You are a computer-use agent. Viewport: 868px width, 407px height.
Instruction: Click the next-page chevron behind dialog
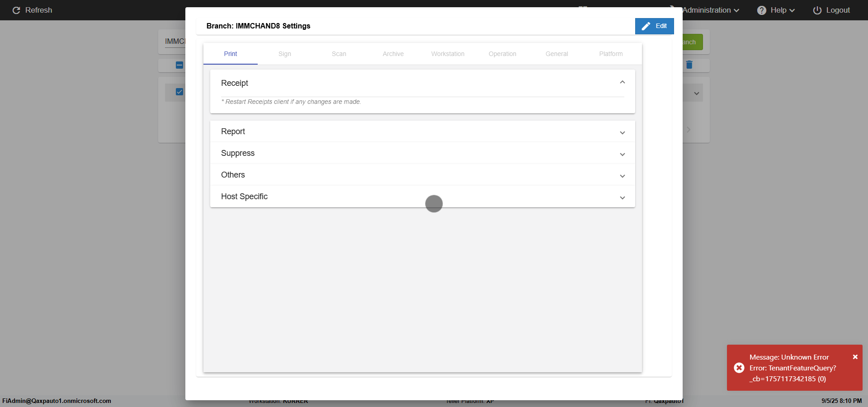click(689, 130)
